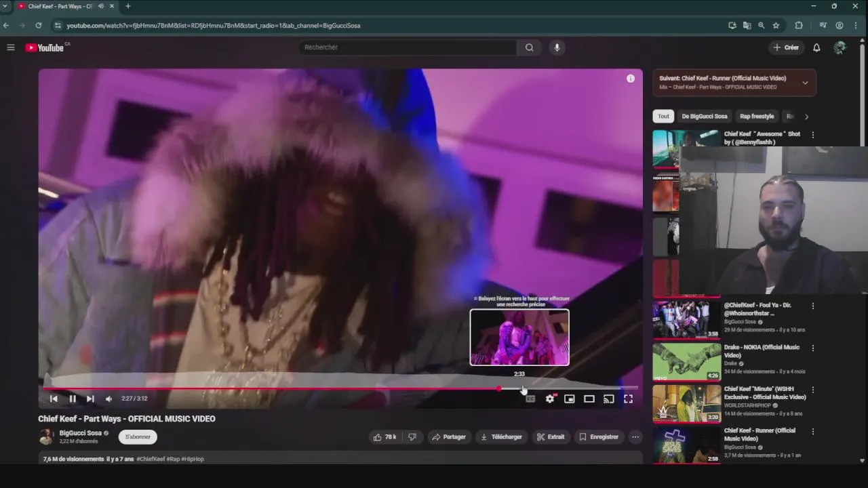Toggle closed captions on the player
This screenshot has height=488, width=868.
tap(530, 399)
